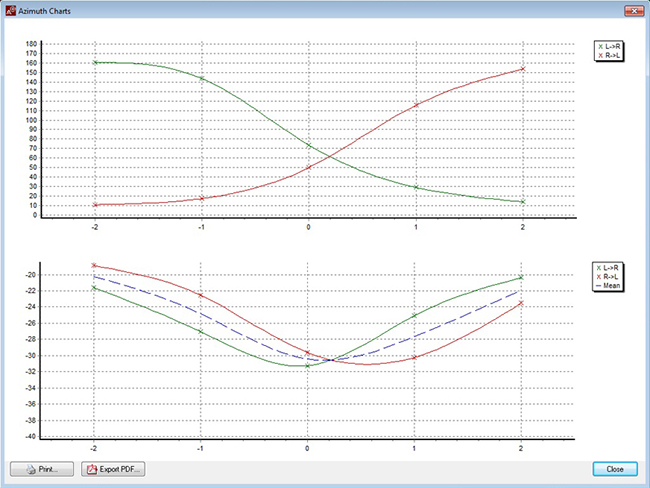Image resolution: width=650 pixels, height=488 pixels.
Task: Select the bottom chart red marker at x = 1
Action: [x=415, y=357]
